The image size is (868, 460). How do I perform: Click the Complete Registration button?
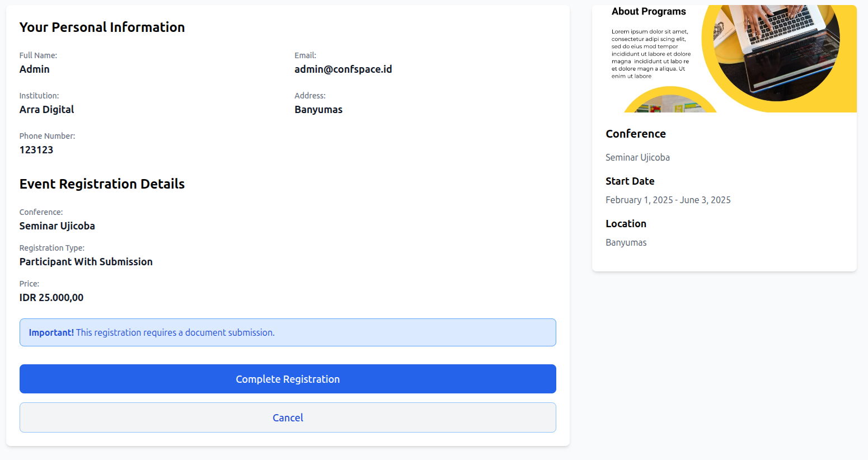tap(288, 379)
